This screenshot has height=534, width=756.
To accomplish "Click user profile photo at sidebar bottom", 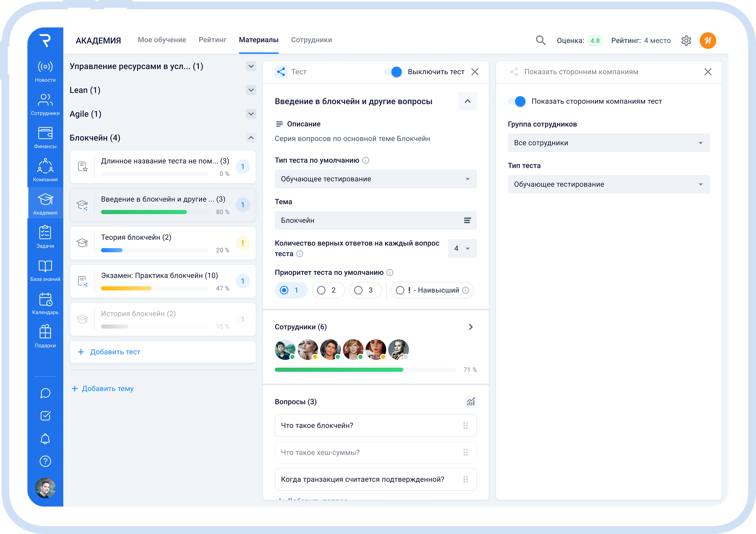I will click(45, 488).
